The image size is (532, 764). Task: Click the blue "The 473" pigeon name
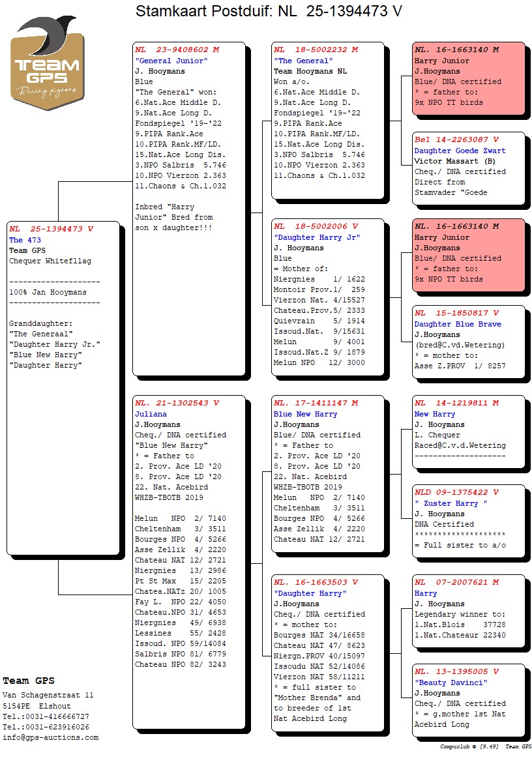25,240
